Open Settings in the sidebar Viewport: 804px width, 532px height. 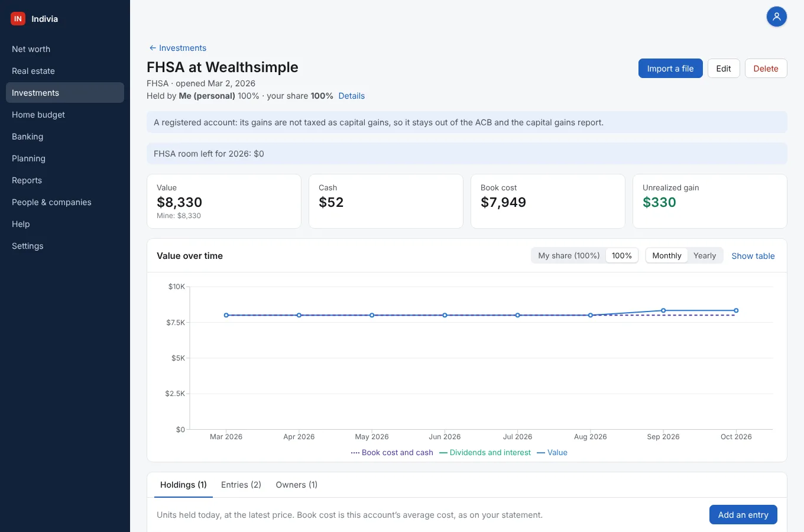65,246
